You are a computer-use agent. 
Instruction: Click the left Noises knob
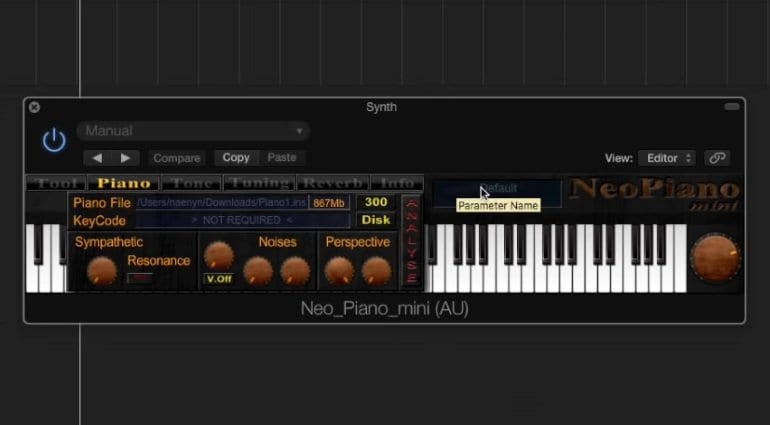258,271
